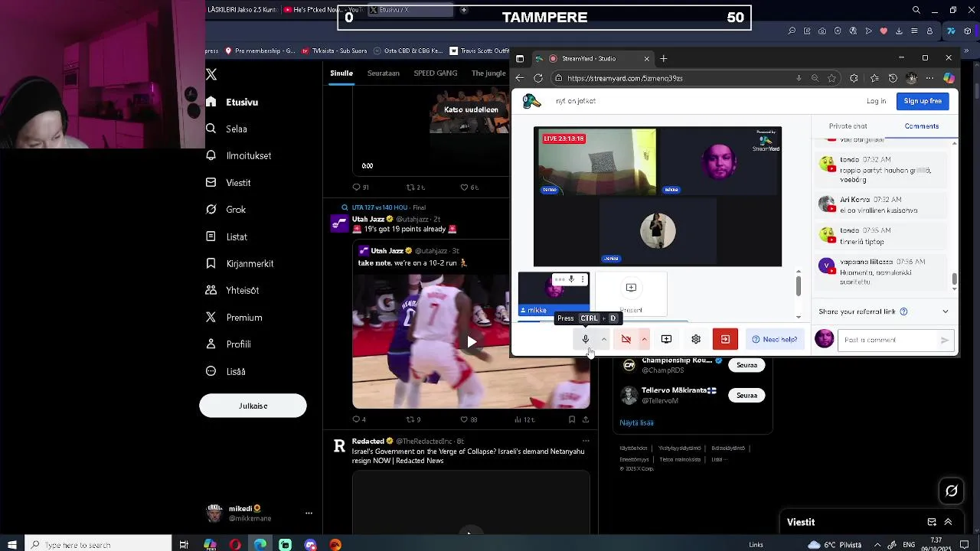
Task: Add StreamYard page to favorites star
Action: [x=831, y=78]
